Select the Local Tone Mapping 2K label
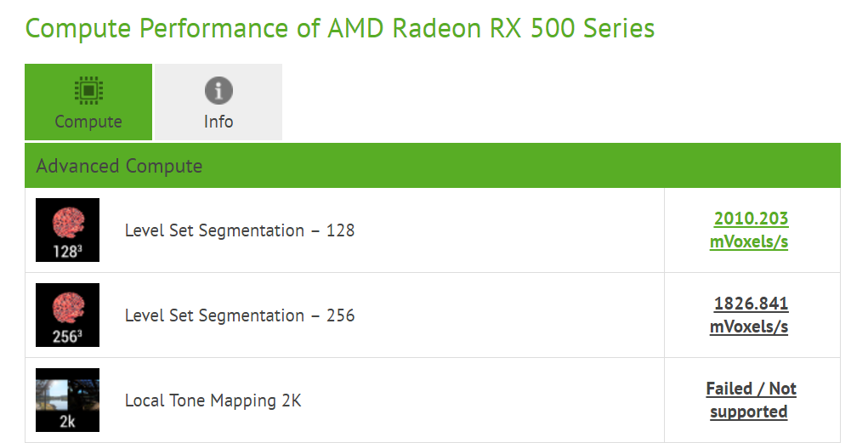 tap(213, 400)
